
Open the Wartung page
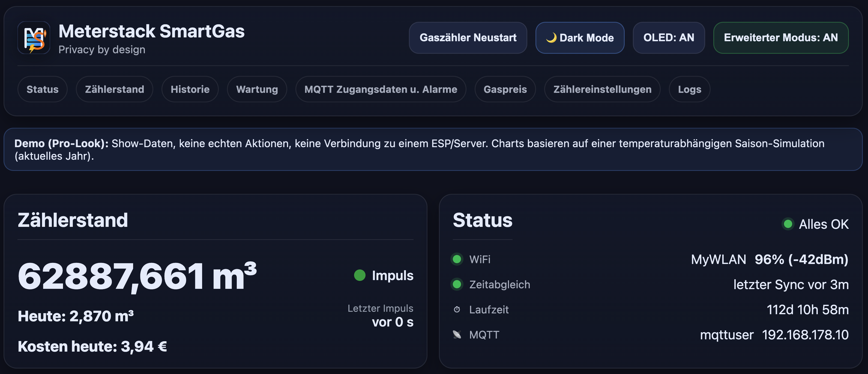click(x=257, y=89)
